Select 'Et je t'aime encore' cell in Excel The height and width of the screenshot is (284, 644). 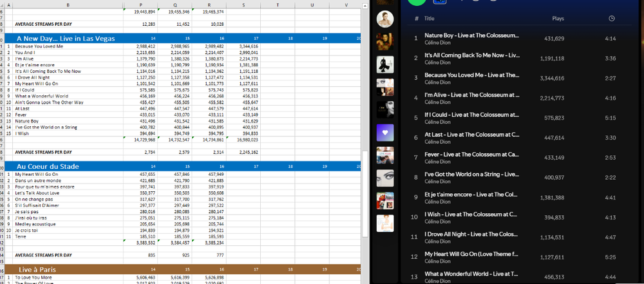coord(68,65)
